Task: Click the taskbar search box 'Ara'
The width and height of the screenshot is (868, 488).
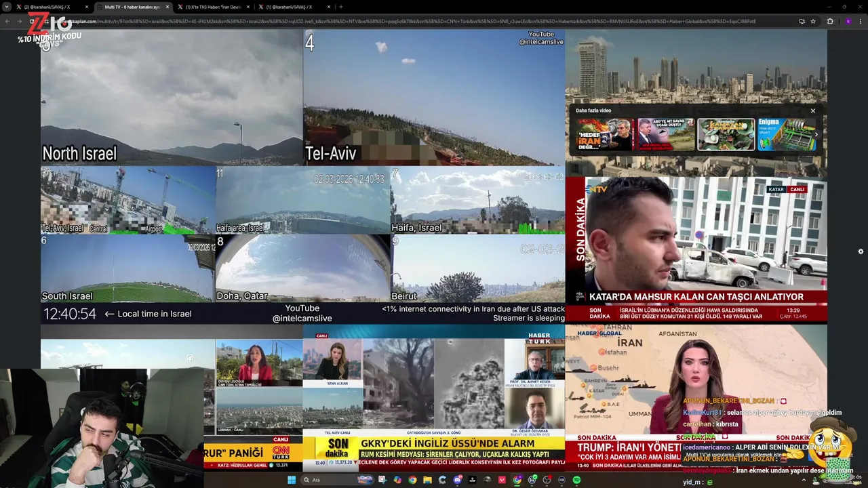Action: [337, 480]
